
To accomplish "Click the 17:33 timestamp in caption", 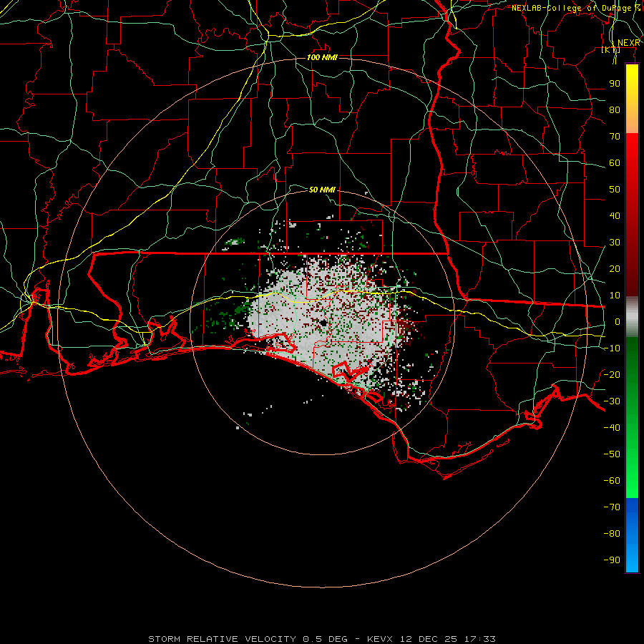I will click(x=480, y=639).
